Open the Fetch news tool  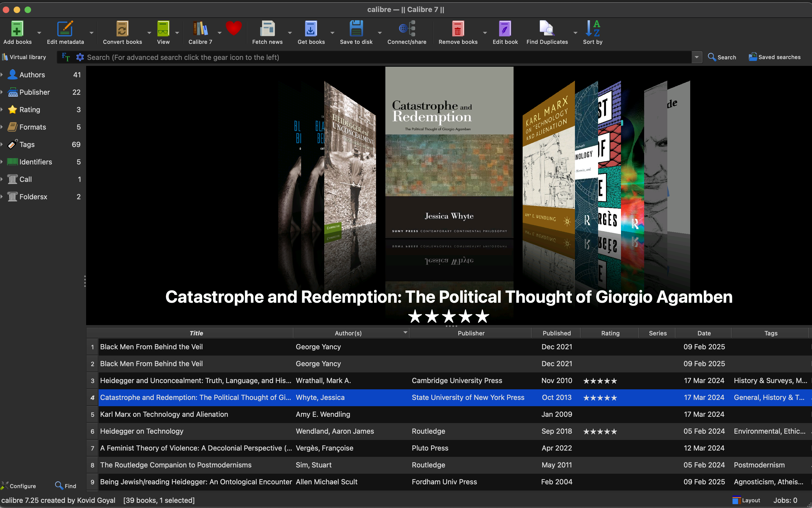coord(267,29)
